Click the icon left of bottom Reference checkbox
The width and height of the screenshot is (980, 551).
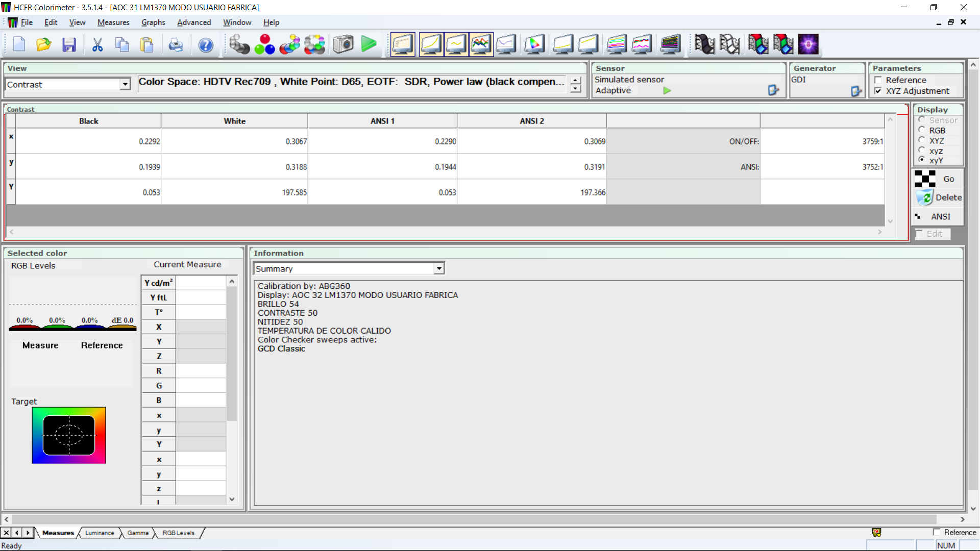point(876,533)
